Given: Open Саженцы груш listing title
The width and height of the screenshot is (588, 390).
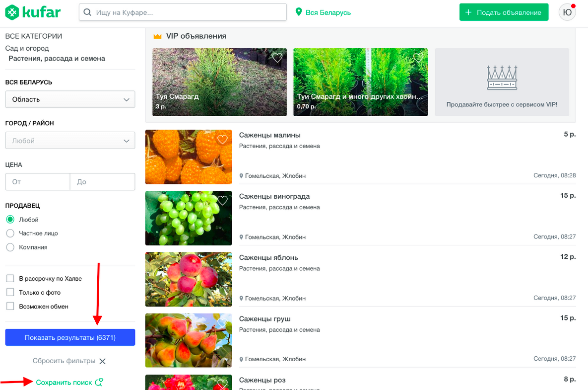Looking at the screenshot, I should 265,318.
